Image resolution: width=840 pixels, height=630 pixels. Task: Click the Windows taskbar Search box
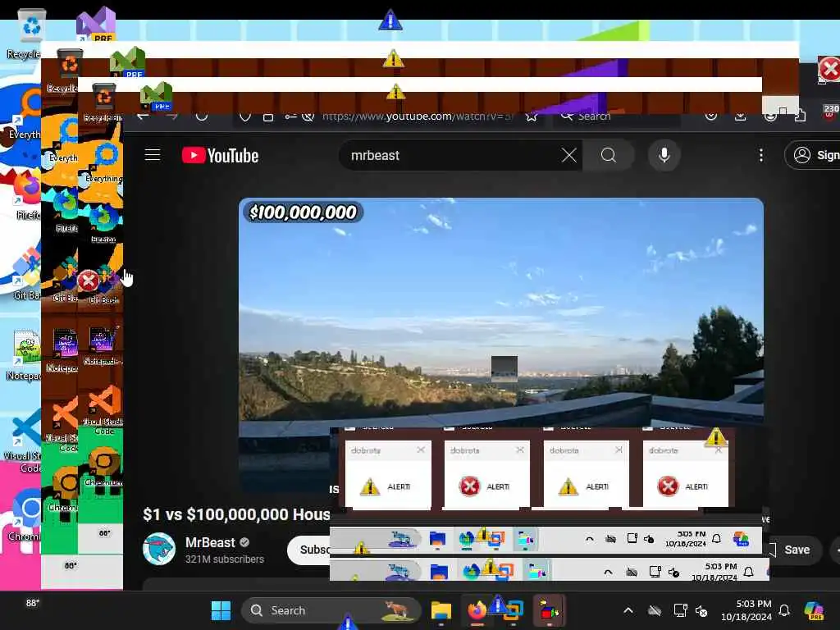331,610
